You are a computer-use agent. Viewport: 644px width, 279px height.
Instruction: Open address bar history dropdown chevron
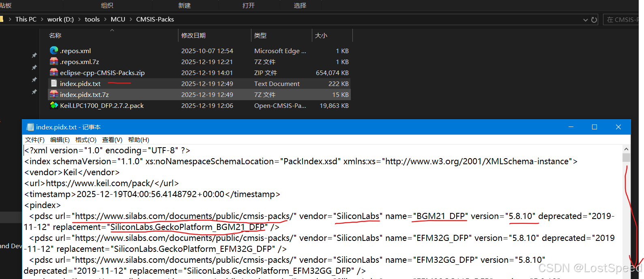585,20
